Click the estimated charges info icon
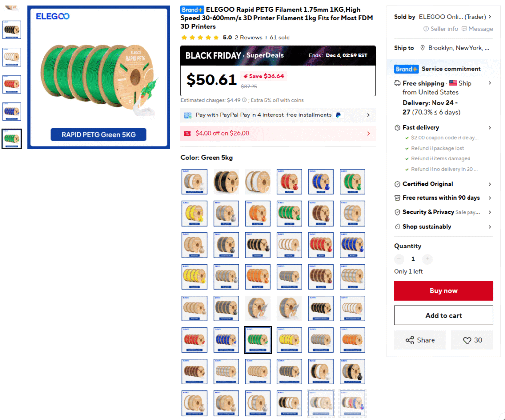 click(x=244, y=100)
